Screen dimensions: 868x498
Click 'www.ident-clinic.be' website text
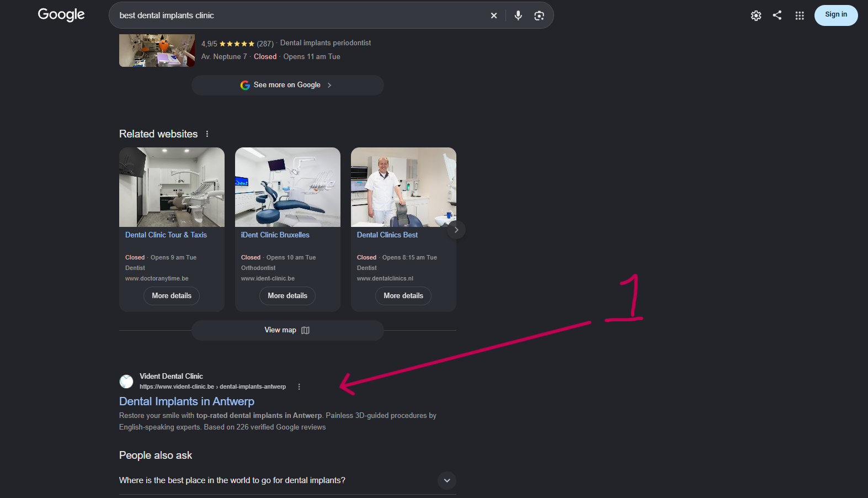pyautogui.click(x=268, y=279)
